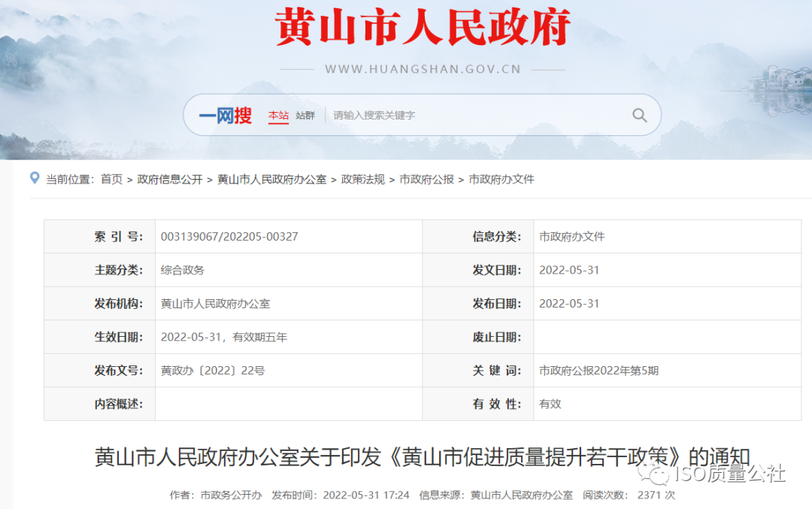Click the 市政府办文件 breadcrumb entry
The image size is (812, 509).
501,179
